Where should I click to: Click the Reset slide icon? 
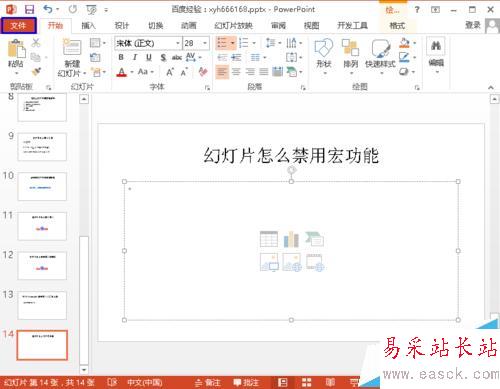[x=95, y=57]
